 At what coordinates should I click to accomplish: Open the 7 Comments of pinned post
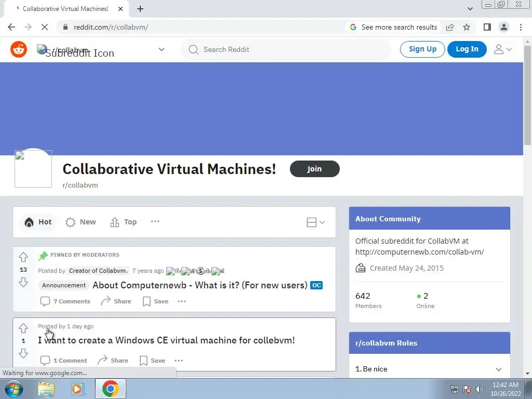pos(65,301)
